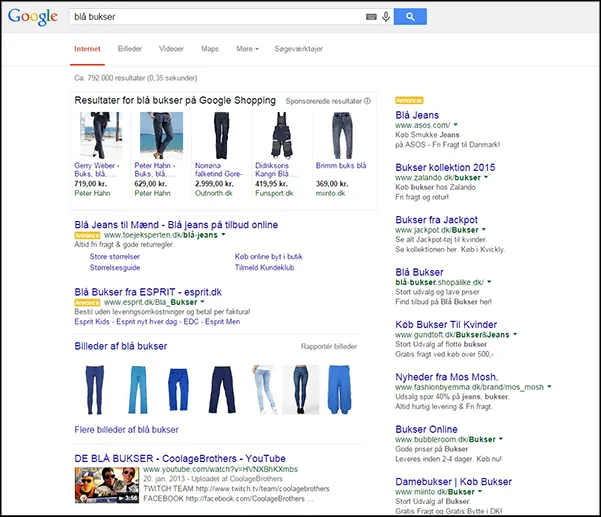601x517 pixels.
Task: Open Søgeværktøjer search tools
Action: [299, 49]
